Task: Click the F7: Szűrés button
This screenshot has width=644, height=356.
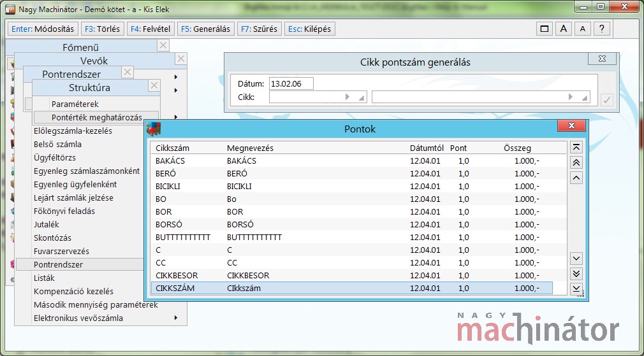Action: coord(259,29)
